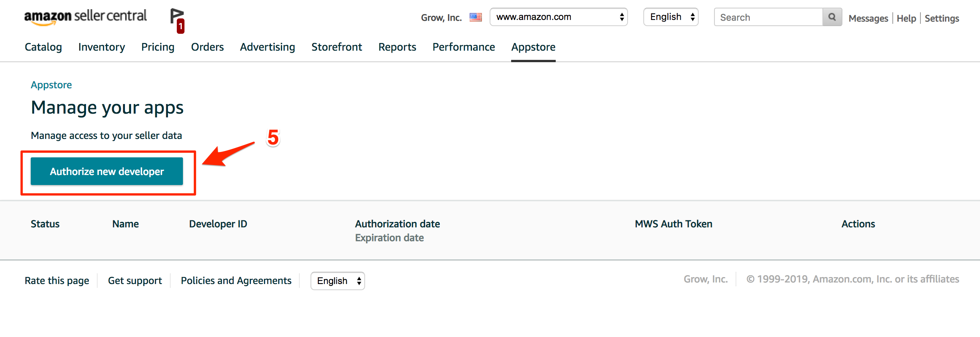Screen dimensions: 980x337
Task: Open the header English language dropdown
Action: pyautogui.click(x=671, y=17)
